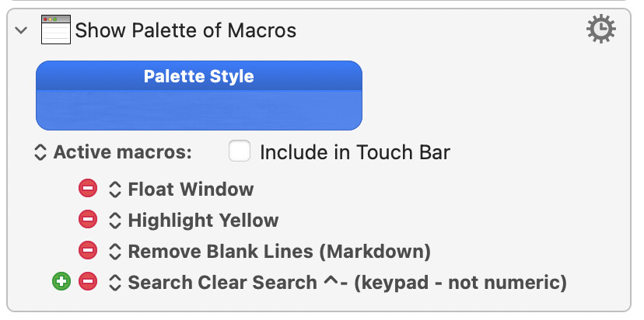This screenshot has height=320, width=644.
Task: Delete the Remove Blank Lines macro entry
Action: (x=88, y=251)
